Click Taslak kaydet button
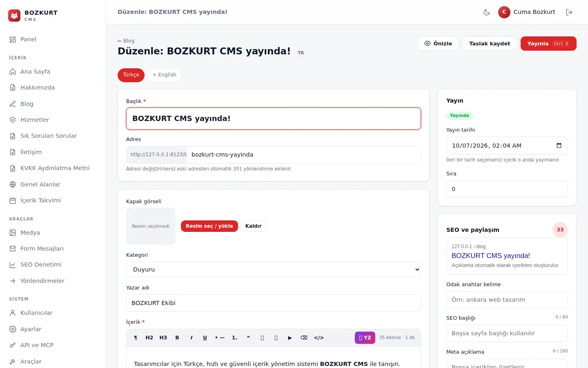 pyautogui.click(x=490, y=44)
